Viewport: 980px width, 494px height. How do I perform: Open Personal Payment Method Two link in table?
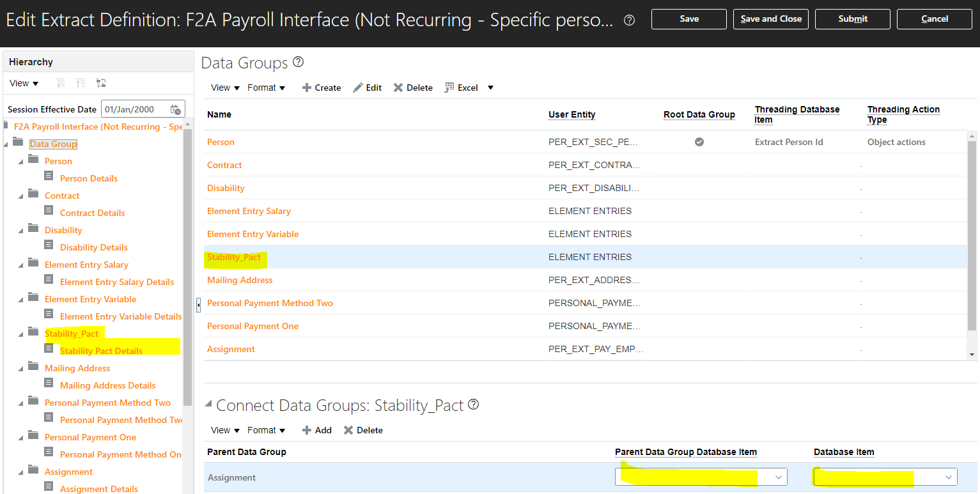pyautogui.click(x=270, y=303)
